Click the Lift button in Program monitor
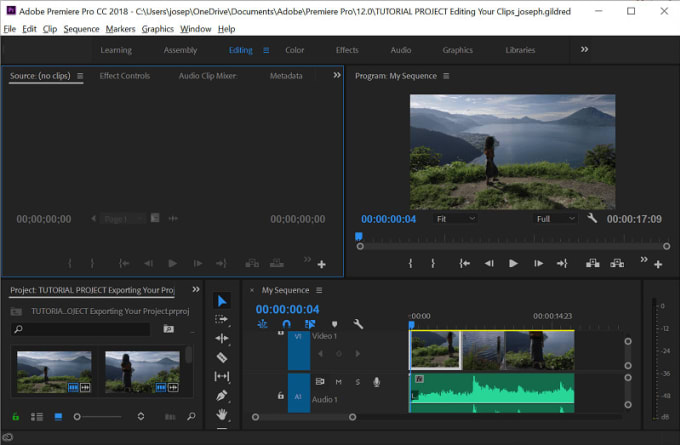This screenshot has height=445, width=680. (592, 263)
